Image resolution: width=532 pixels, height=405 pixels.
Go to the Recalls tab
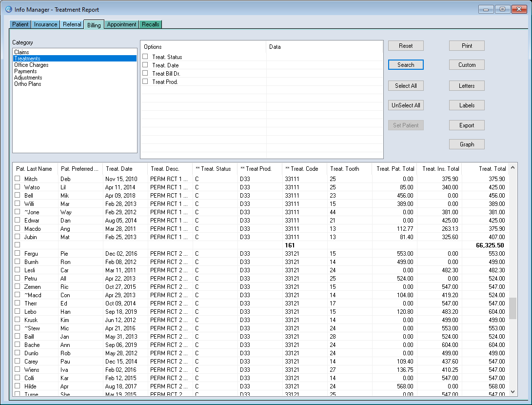(151, 24)
